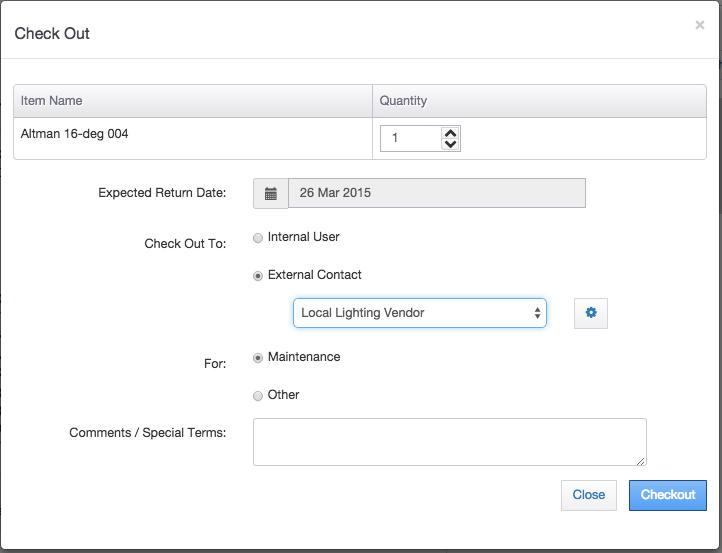Click the gear icon beside the vendor dropdown
Screen dimensions: 722x553
click(591, 313)
